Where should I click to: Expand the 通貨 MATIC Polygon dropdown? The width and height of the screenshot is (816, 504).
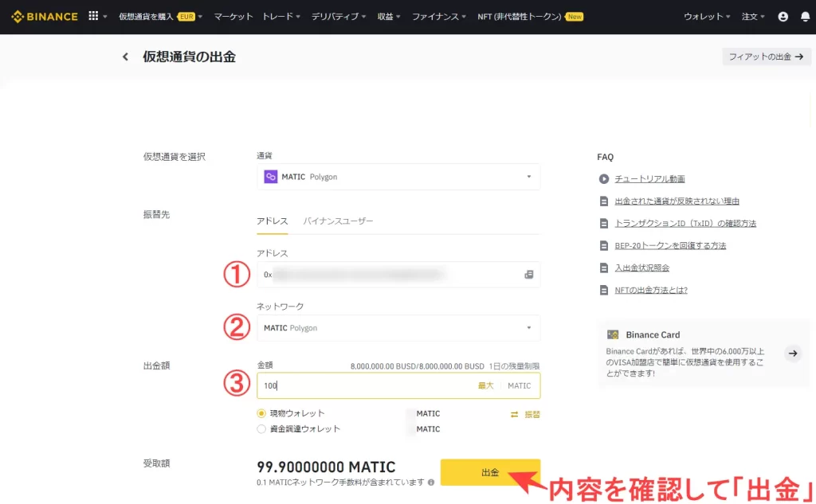pos(398,177)
